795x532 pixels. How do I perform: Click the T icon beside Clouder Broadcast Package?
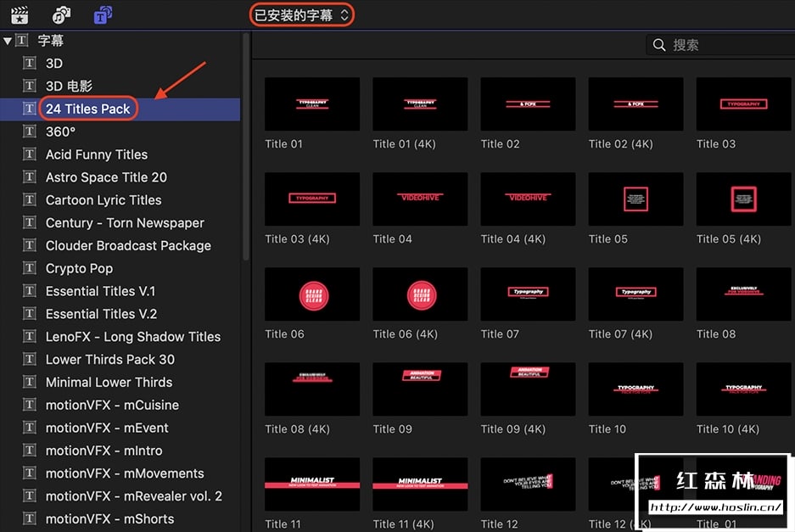tap(30, 245)
